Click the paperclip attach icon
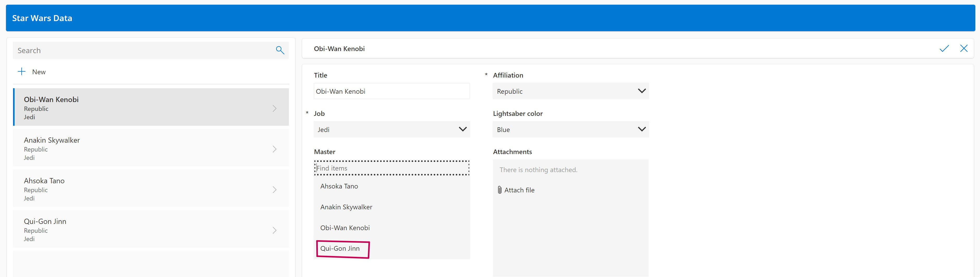Viewport: 980px width, 277px height. click(500, 190)
